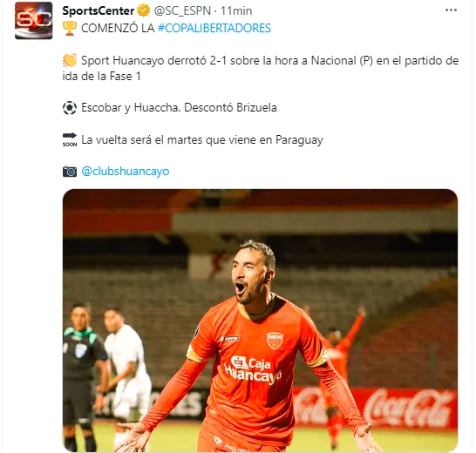Click the SOON arrow emoji

tap(70, 139)
